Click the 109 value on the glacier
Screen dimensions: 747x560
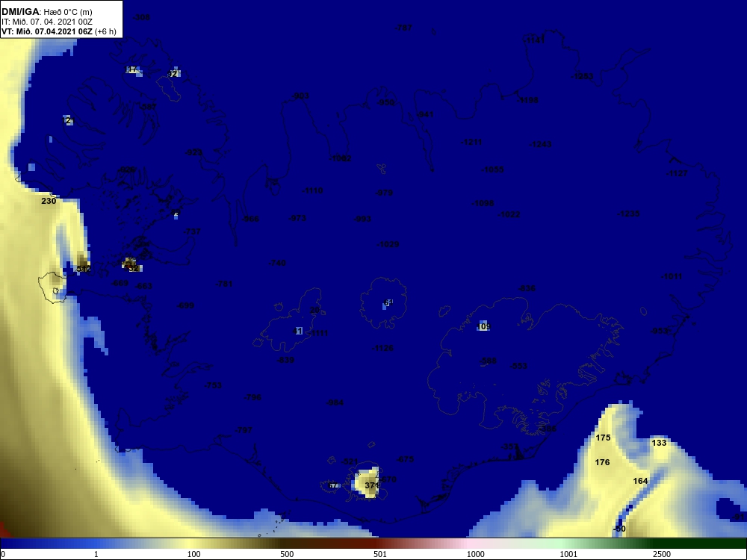(483, 327)
